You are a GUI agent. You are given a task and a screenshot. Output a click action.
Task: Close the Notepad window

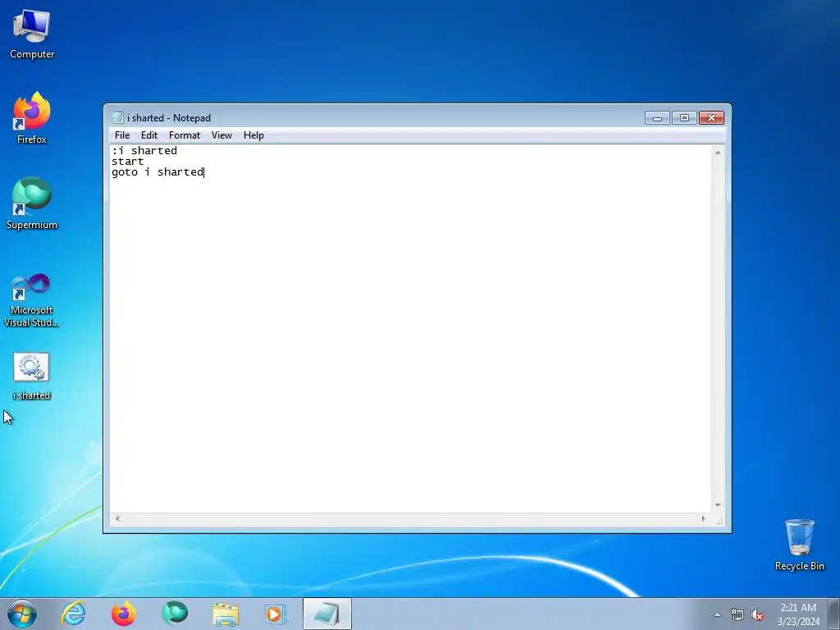711,118
